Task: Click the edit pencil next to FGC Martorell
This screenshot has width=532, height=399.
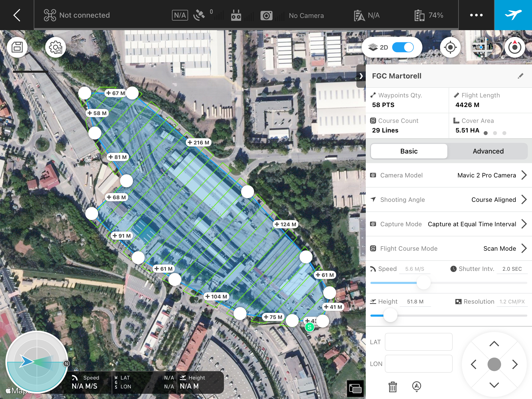Action: point(520,76)
